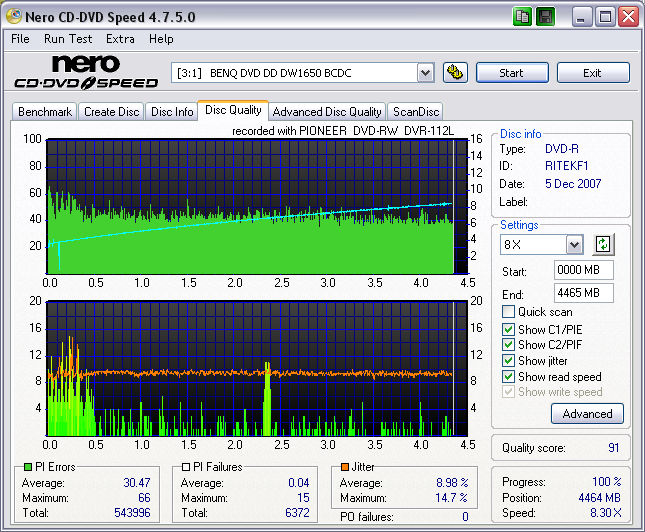Click Jitter maximum 14.7 %
Viewport: 645px width, 532px height.
coord(452,497)
